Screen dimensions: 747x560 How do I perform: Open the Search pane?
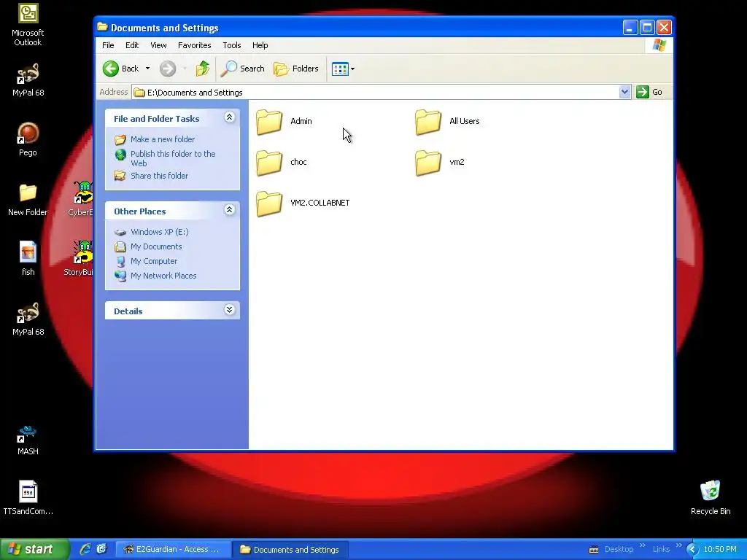[x=242, y=69]
